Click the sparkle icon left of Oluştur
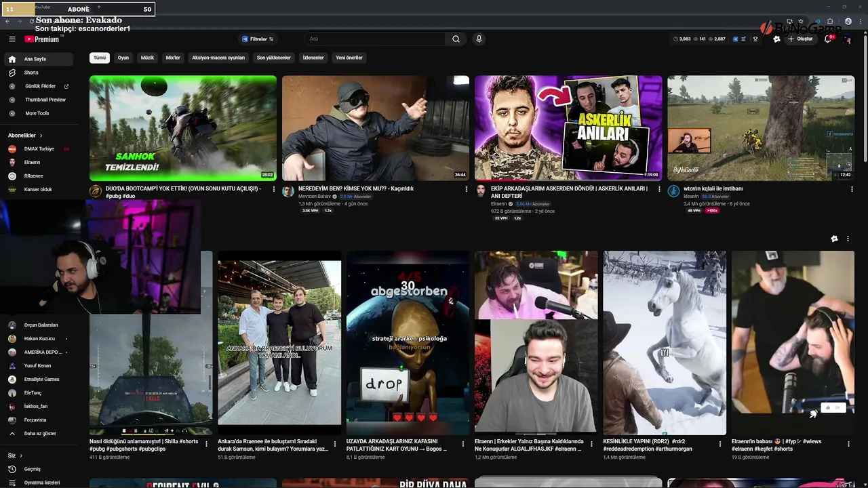The image size is (868, 488). (x=776, y=39)
